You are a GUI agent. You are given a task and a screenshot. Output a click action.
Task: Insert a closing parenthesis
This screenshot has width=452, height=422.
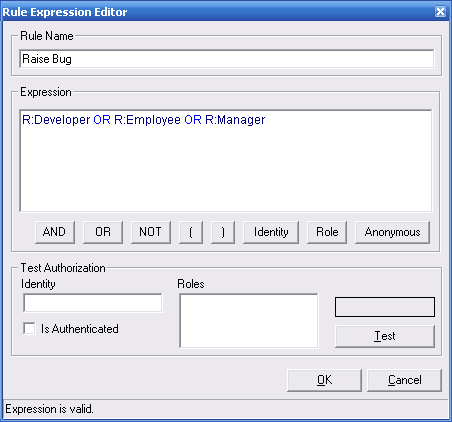pos(223,232)
